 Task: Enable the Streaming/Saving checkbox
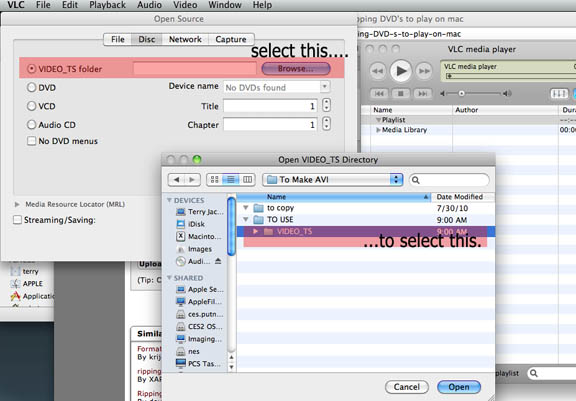[17, 220]
